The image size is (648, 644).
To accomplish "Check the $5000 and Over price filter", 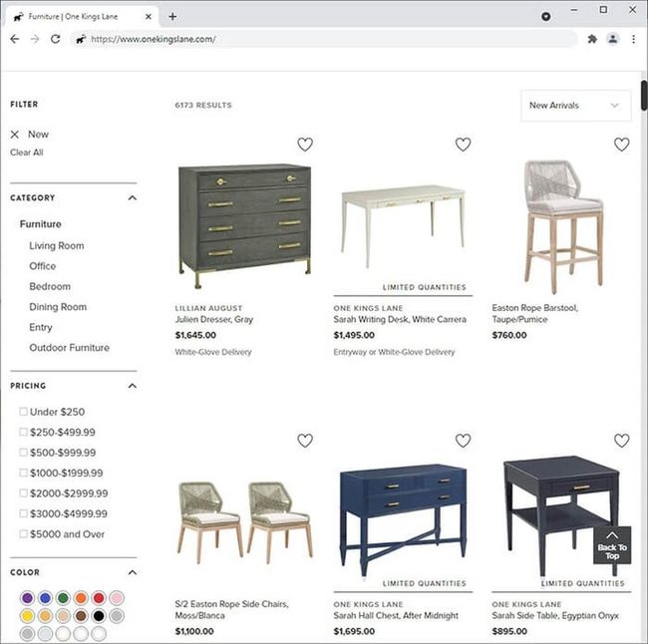I will point(24,533).
